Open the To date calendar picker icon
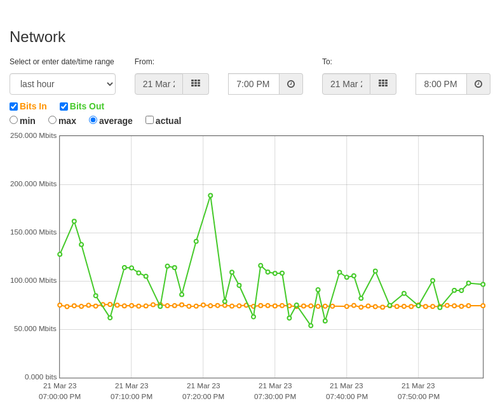500x403 pixels. pyautogui.click(x=383, y=84)
